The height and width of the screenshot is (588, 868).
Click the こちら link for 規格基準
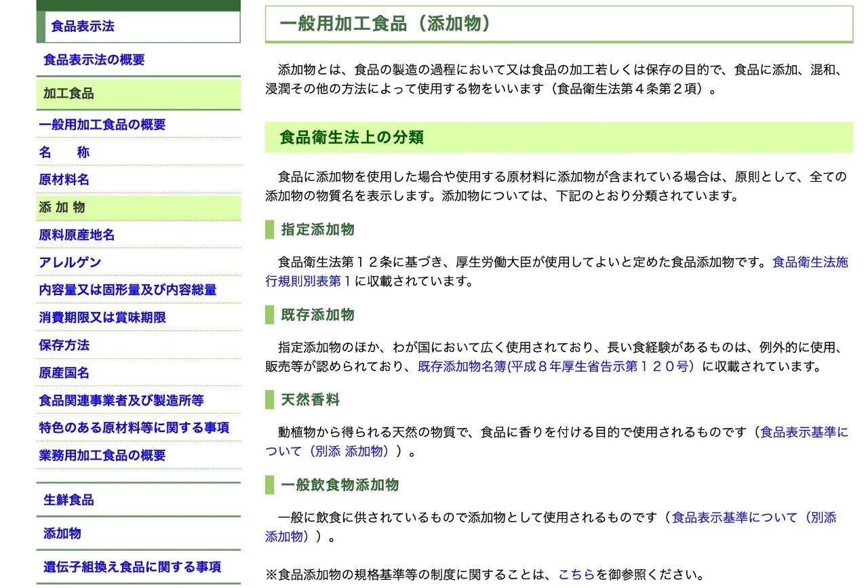[x=576, y=574]
